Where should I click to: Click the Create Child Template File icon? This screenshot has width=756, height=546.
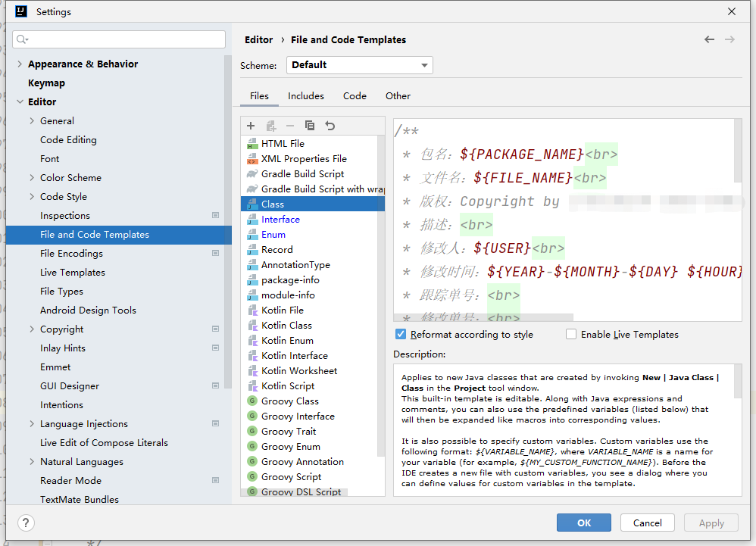pos(271,126)
